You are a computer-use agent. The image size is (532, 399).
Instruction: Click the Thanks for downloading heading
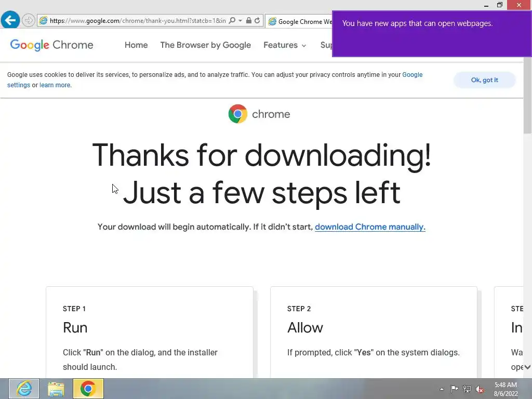[x=262, y=155]
